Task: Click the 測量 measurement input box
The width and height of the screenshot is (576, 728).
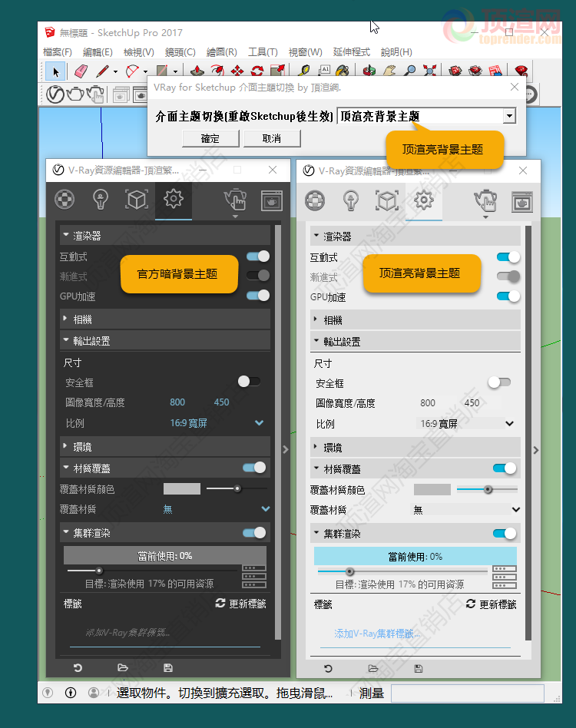Action: point(468,693)
